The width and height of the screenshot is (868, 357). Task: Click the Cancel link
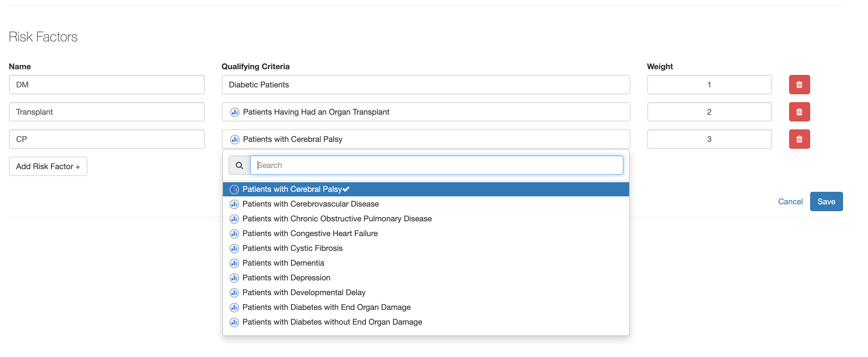[x=790, y=201]
